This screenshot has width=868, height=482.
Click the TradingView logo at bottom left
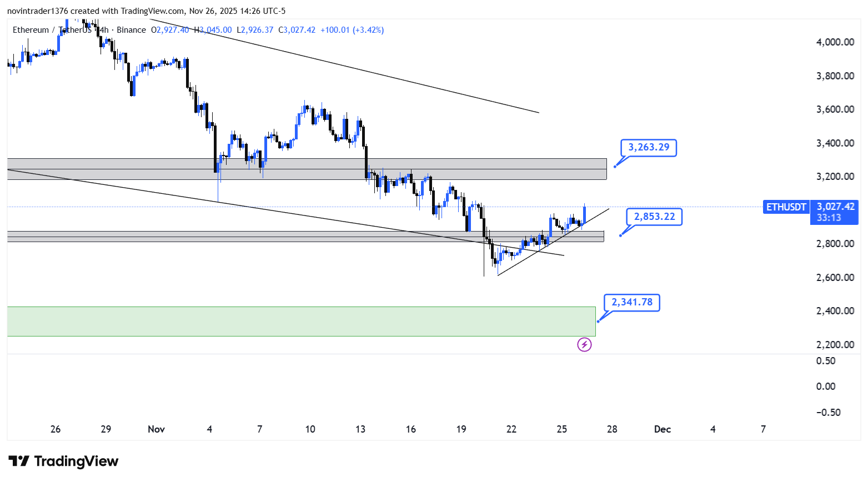[63, 461]
